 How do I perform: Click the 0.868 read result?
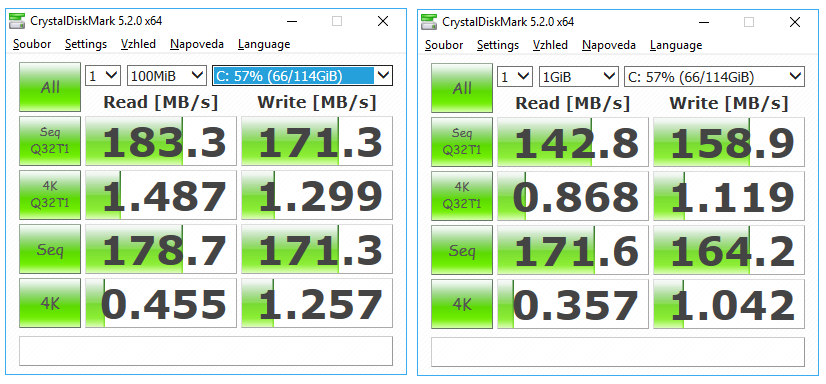pyautogui.click(x=573, y=195)
